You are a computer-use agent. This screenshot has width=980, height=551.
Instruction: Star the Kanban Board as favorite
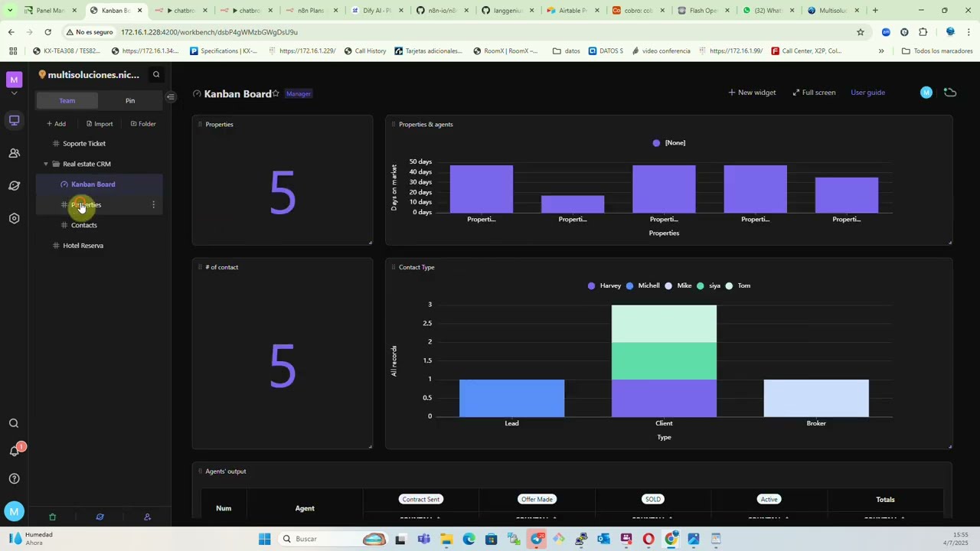tap(276, 93)
